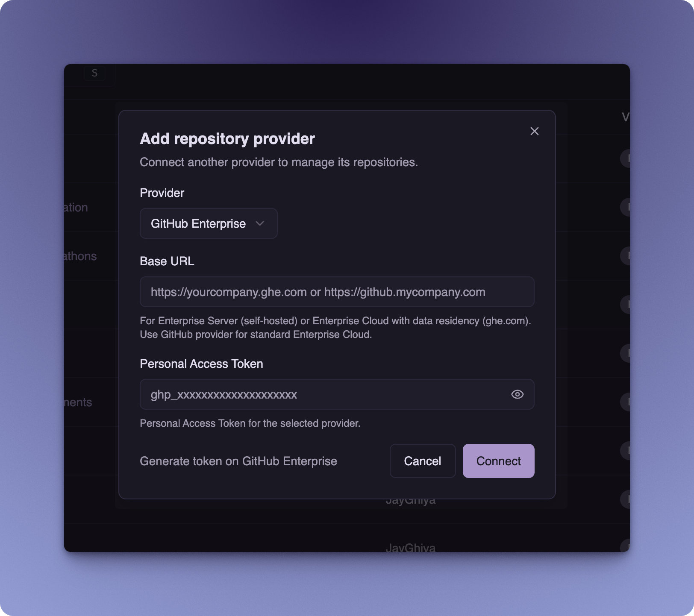Click the Personal Access Token label
This screenshot has width=694, height=616.
click(201, 364)
